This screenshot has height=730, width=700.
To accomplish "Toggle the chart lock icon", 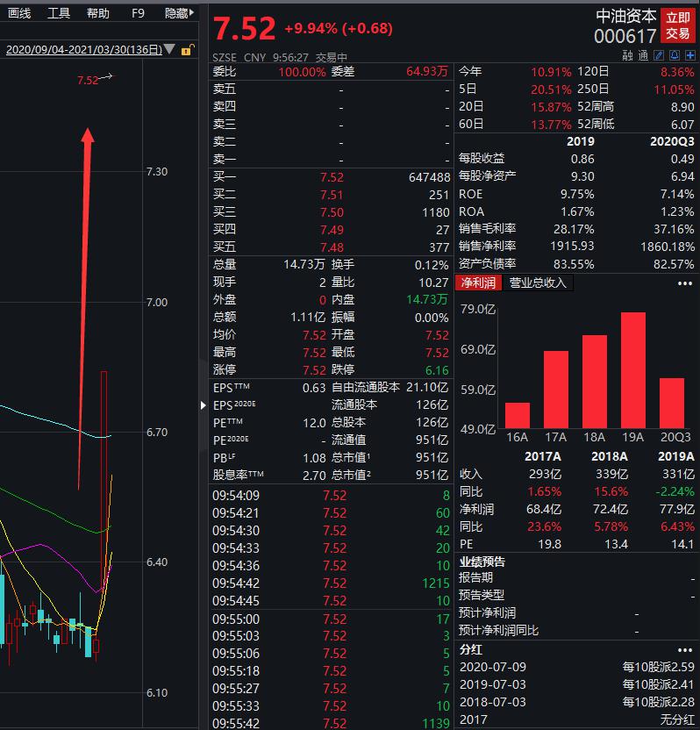I will pyautogui.click(x=187, y=49).
